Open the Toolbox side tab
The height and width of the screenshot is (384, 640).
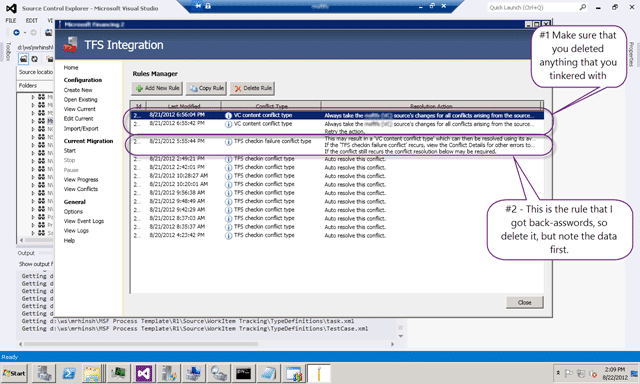[8, 51]
